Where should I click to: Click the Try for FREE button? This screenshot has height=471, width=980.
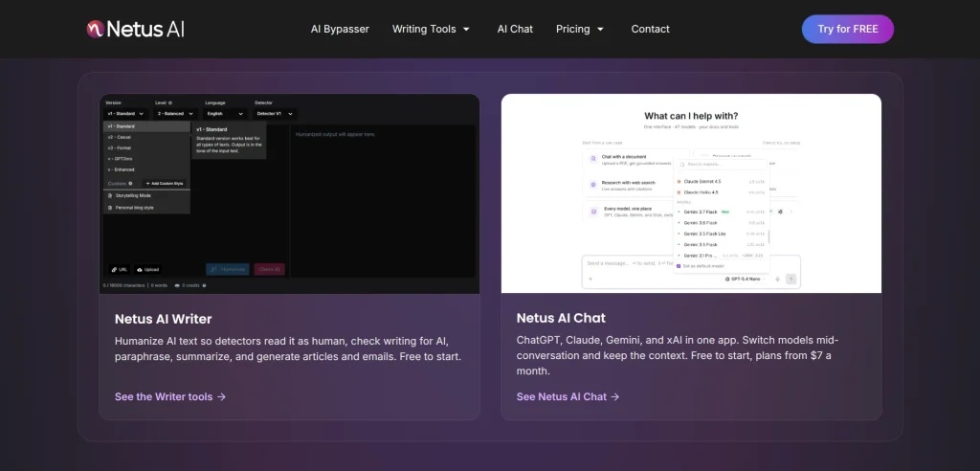848,29
